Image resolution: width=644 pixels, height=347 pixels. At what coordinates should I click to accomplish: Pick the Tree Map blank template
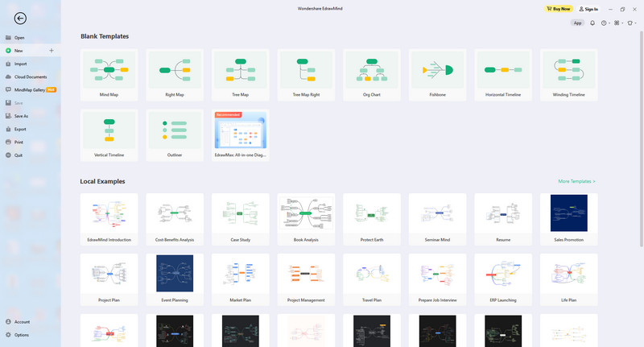coord(240,75)
